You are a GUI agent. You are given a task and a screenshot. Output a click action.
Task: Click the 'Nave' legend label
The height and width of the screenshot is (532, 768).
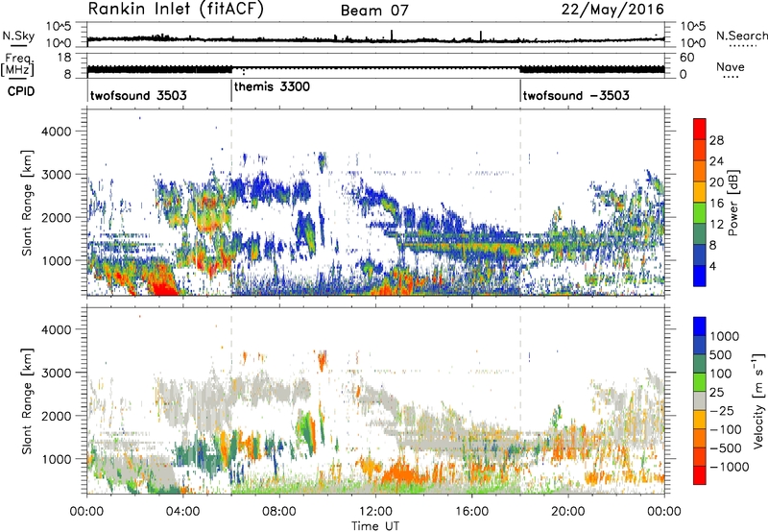731,67
